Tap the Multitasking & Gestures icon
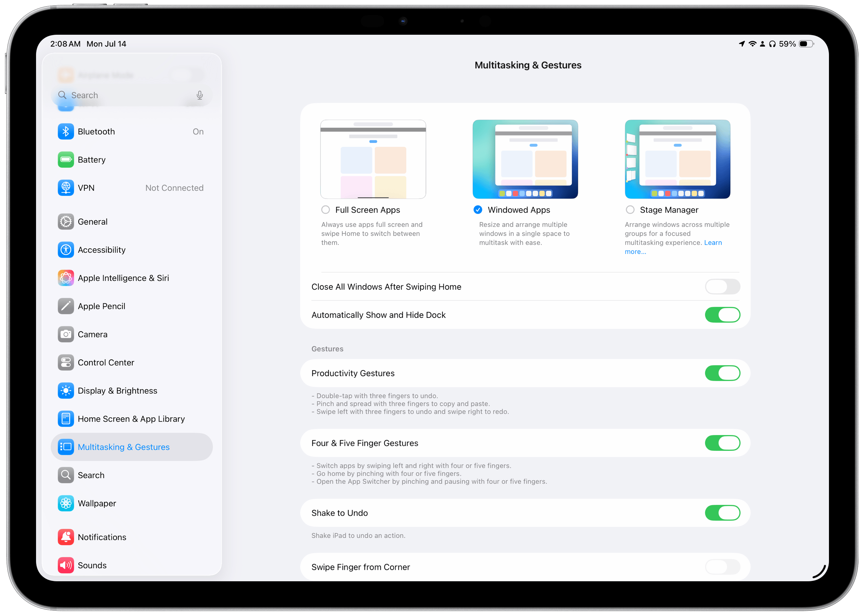The width and height of the screenshot is (865, 616). pyautogui.click(x=66, y=447)
